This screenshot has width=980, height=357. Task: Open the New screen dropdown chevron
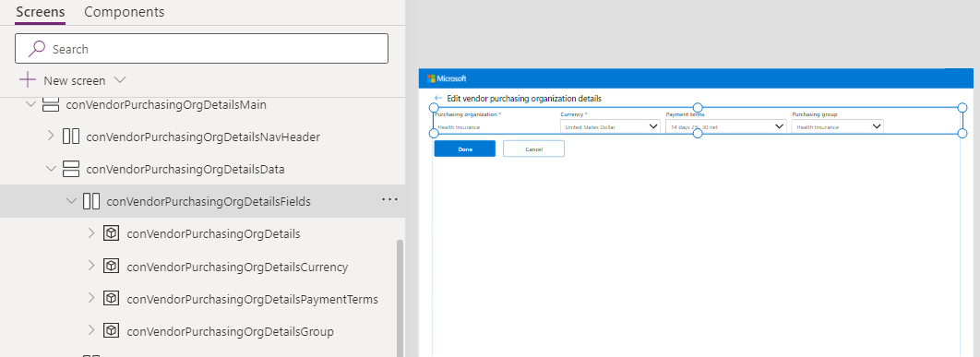pyautogui.click(x=120, y=80)
